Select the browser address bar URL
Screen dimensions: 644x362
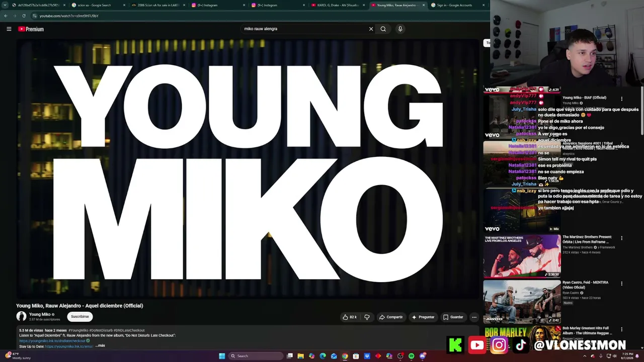[69, 16]
